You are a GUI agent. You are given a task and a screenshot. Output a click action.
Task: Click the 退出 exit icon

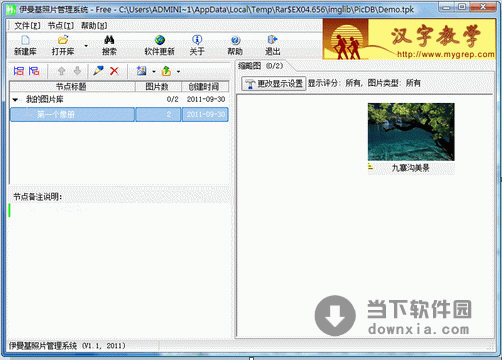(x=272, y=40)
